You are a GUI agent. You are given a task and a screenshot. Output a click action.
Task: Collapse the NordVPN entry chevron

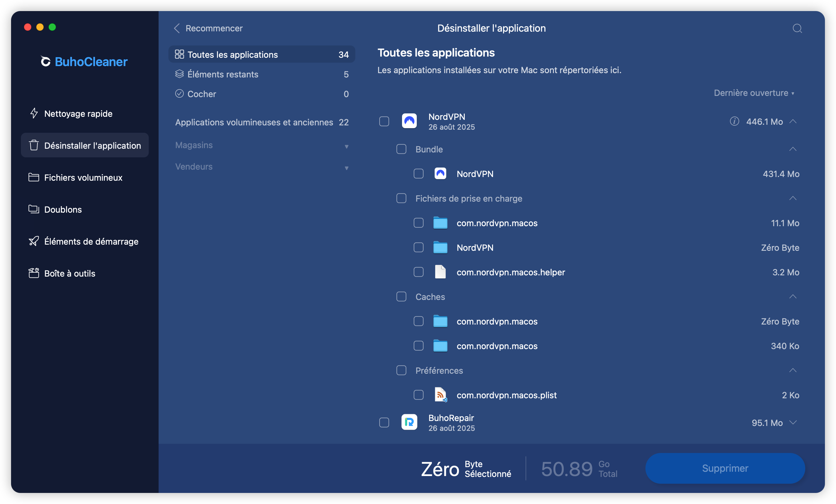793,121
